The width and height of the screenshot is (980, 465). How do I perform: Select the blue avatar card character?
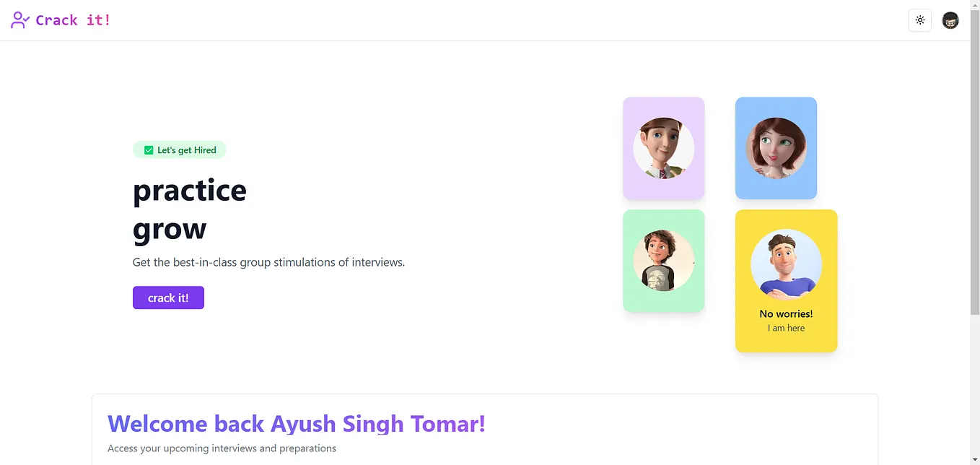776,147
